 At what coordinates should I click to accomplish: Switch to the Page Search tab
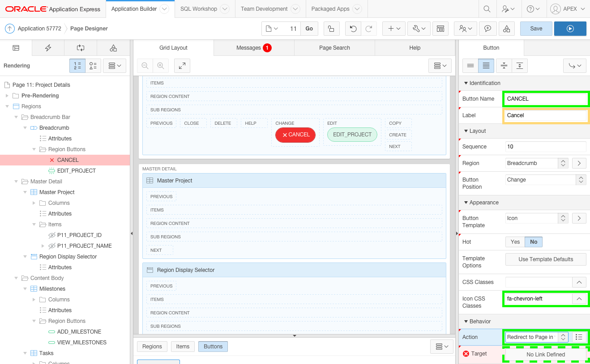(x=334, y=48)
